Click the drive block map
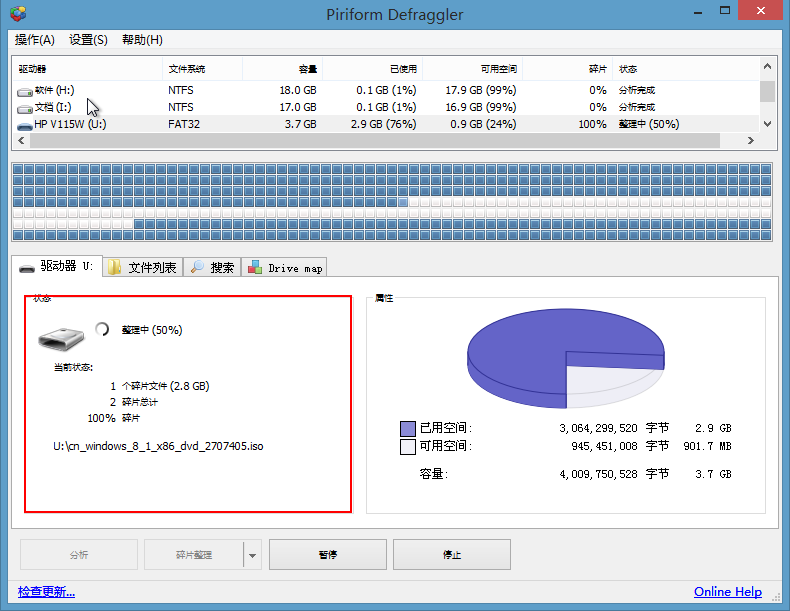The height and width of the screenshot is (611, 790). click(x=392, y=201)
